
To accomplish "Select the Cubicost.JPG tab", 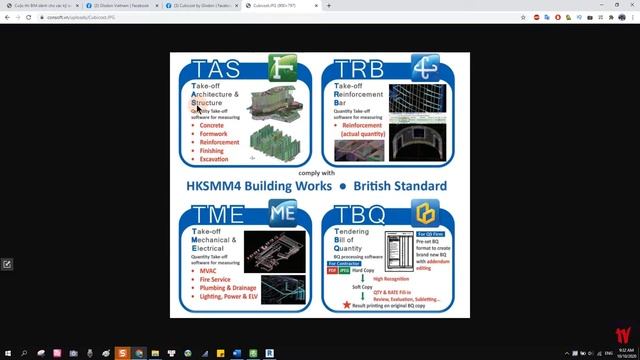I will [282, 6].
